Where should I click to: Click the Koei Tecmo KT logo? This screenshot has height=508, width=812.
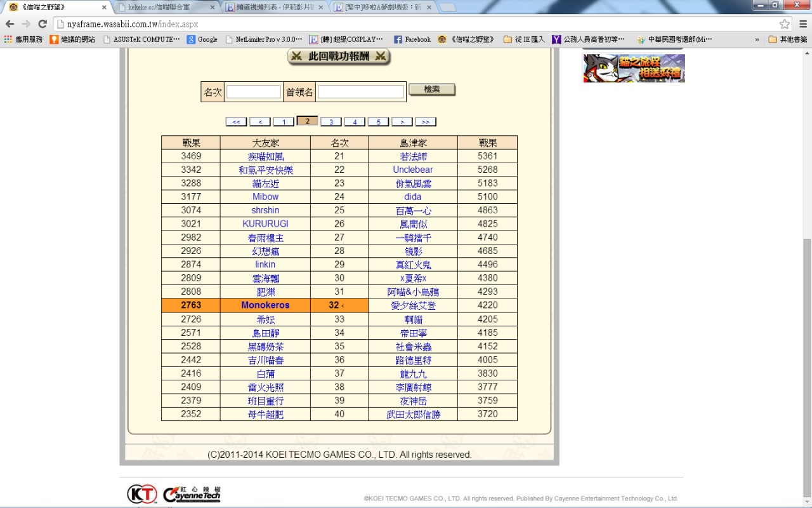click(141, 494)
